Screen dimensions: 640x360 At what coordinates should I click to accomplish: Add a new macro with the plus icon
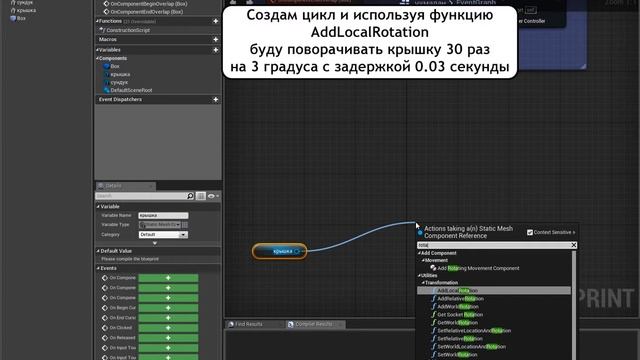point(216,40)
